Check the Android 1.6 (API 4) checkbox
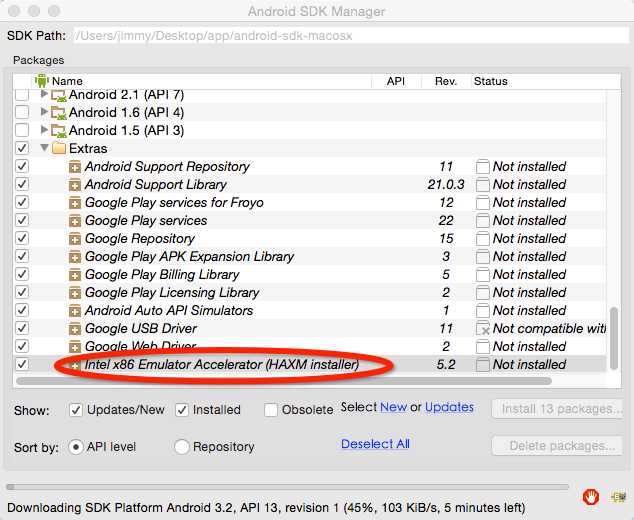 (x=22, y=112)
